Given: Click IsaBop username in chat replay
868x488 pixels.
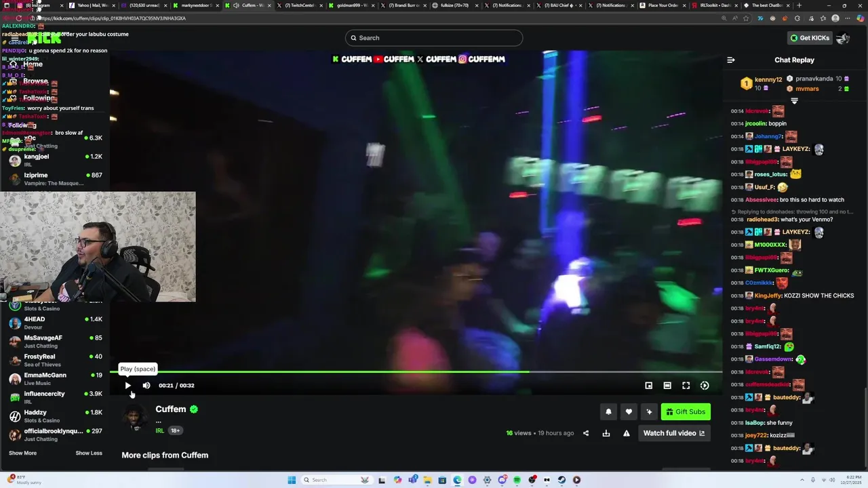Looking at the screenshot, I should pyautogui.click(x=755, y=423).
